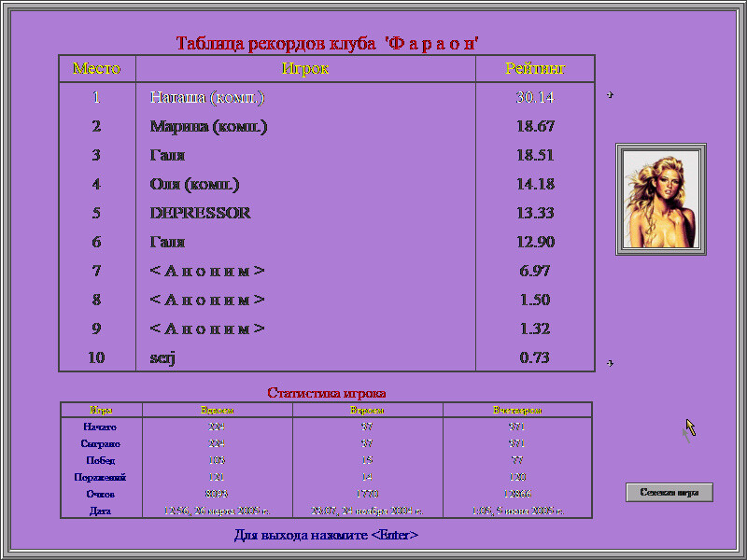
Task: Click Сыграно value 57 under Втроем
Action: coord(367,444)
